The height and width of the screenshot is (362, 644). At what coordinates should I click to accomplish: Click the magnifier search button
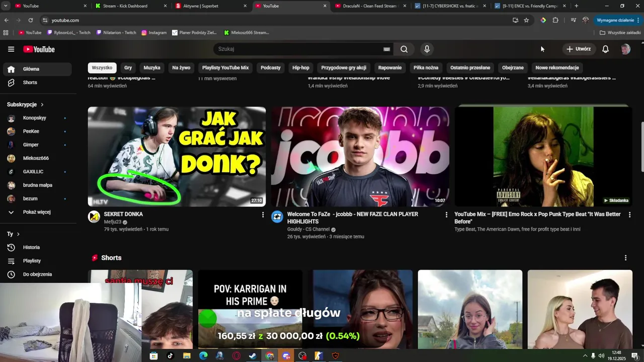pos(404,49)
